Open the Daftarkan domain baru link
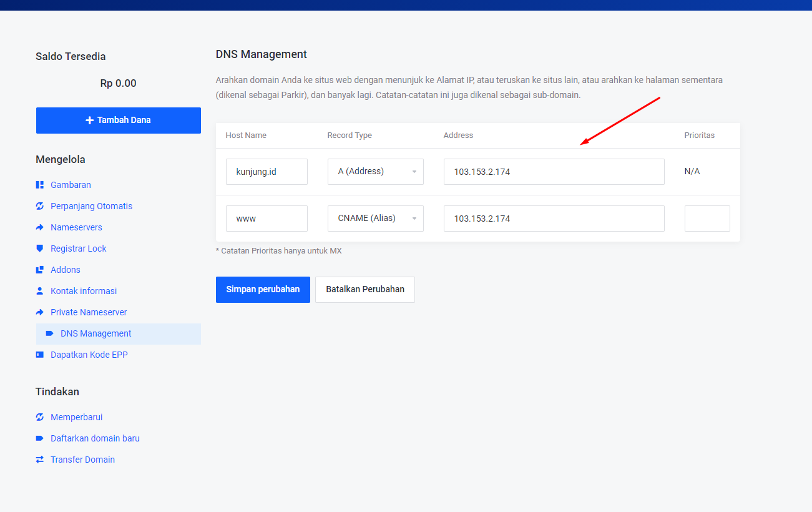The width and height of the screenshot is (812, 512). coord(95,438)
